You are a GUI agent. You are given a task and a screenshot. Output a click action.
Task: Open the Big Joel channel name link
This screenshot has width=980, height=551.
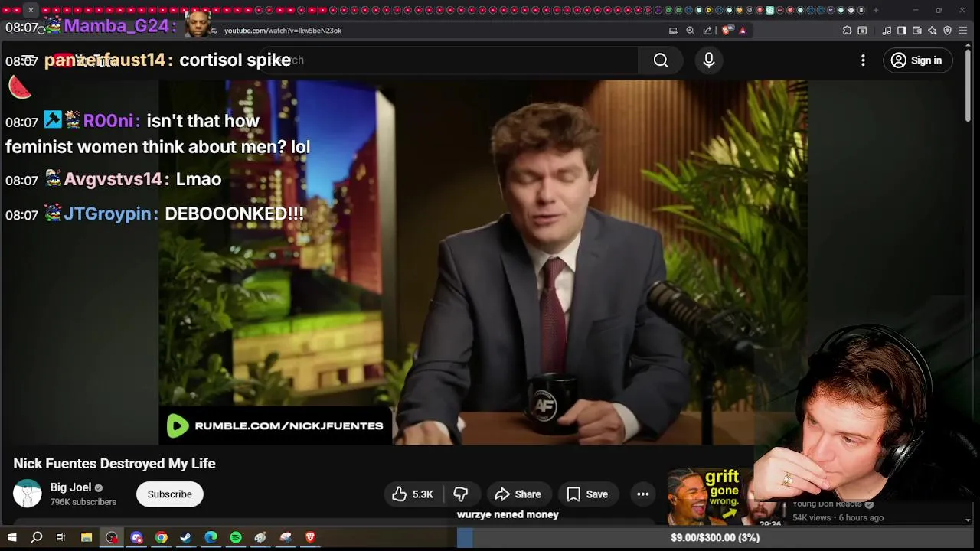[70, 487]
